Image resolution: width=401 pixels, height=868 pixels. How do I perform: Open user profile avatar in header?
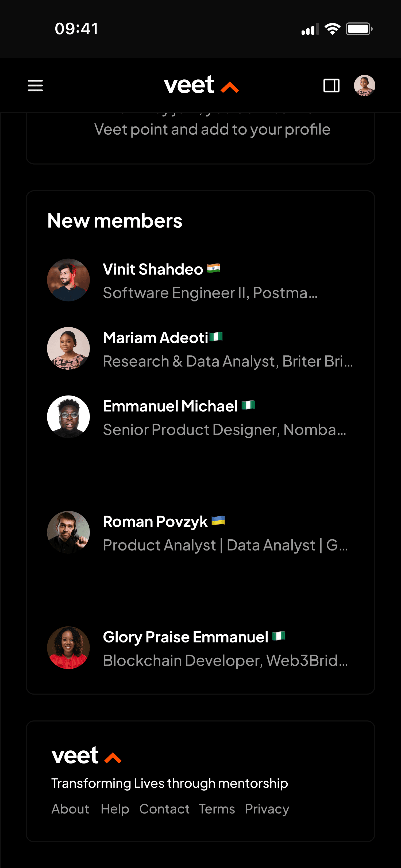pos(364,86)
